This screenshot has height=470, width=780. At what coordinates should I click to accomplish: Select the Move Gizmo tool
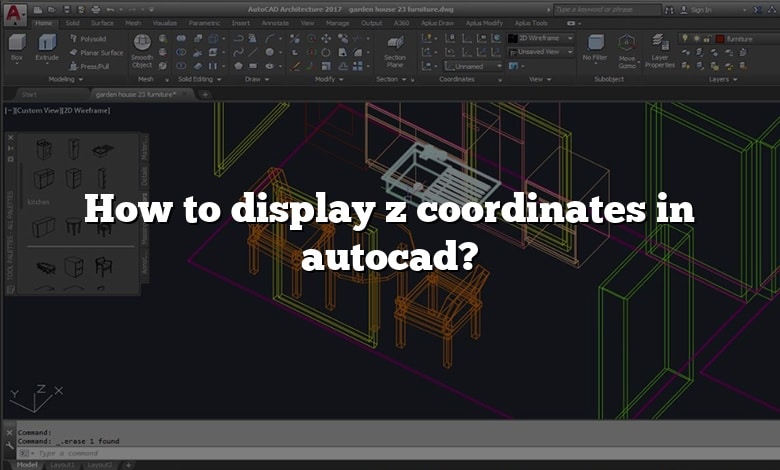click(x=627, y=52)
